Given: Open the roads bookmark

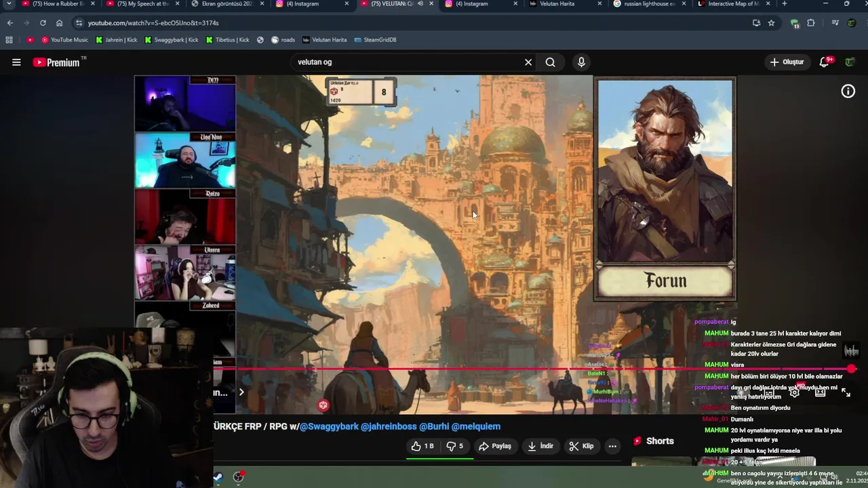Looking at the screenshot, I should click(x=283, y=40).
